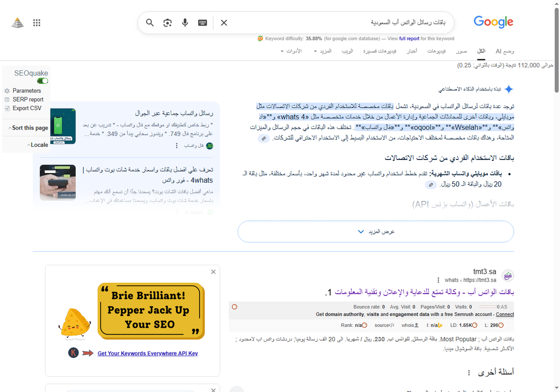Click Parameters in SEOquake panel

(27, 91)
